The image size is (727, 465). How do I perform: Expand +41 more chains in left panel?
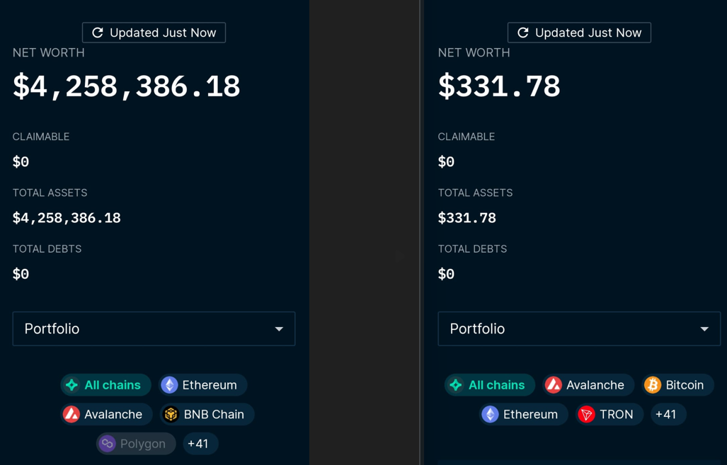click(x=198, y=443)
